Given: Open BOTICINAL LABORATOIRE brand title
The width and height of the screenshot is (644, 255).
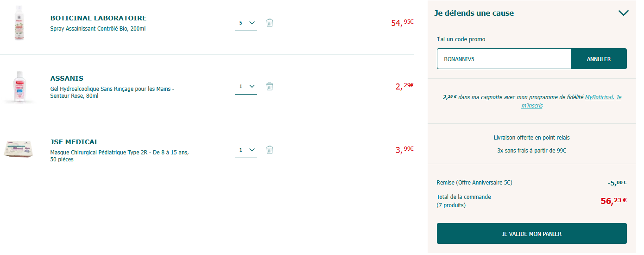Looking at the screenshot, I should pos(98,18).
